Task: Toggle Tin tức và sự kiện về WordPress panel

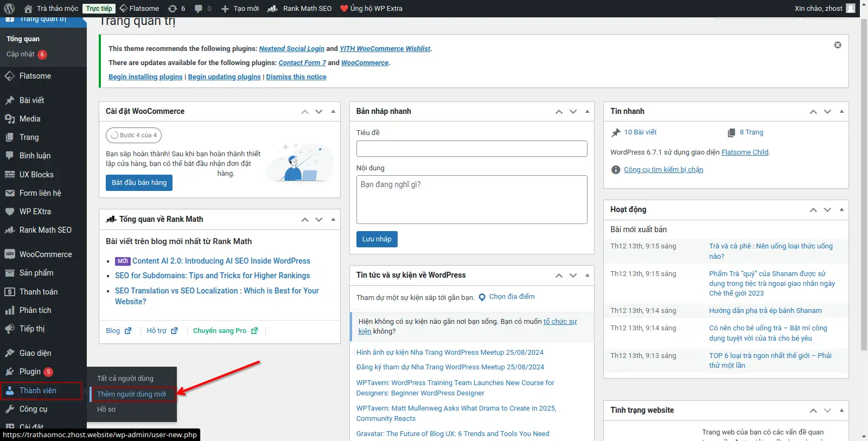Action: click(x=587, y=276)
